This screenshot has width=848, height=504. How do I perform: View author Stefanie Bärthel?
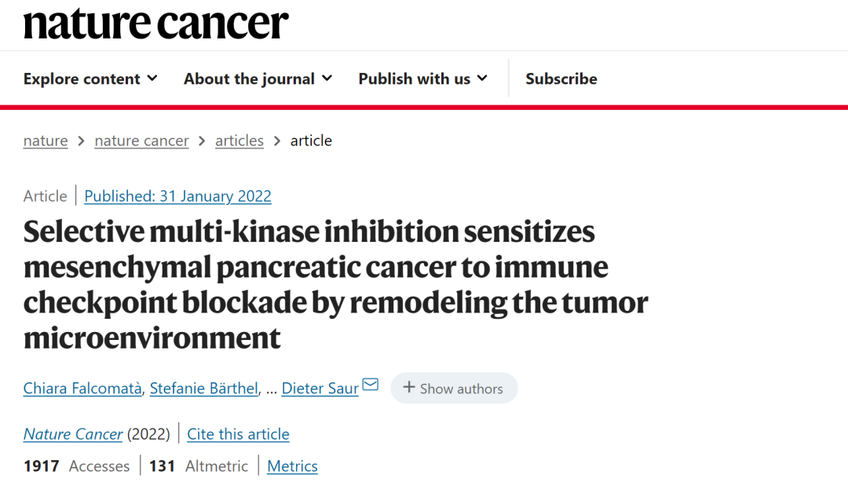[x=204, y=389]
